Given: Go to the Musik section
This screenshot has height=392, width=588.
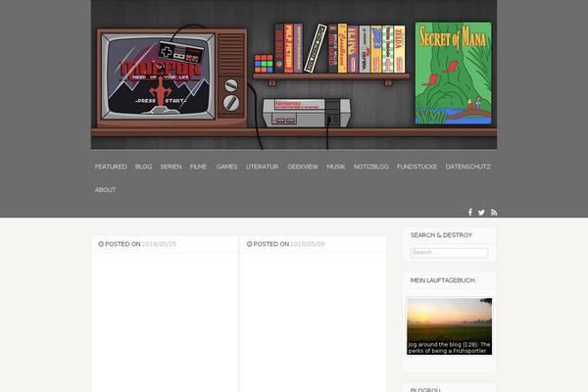Looking at the screenshot, I should [x=335, y=167].
